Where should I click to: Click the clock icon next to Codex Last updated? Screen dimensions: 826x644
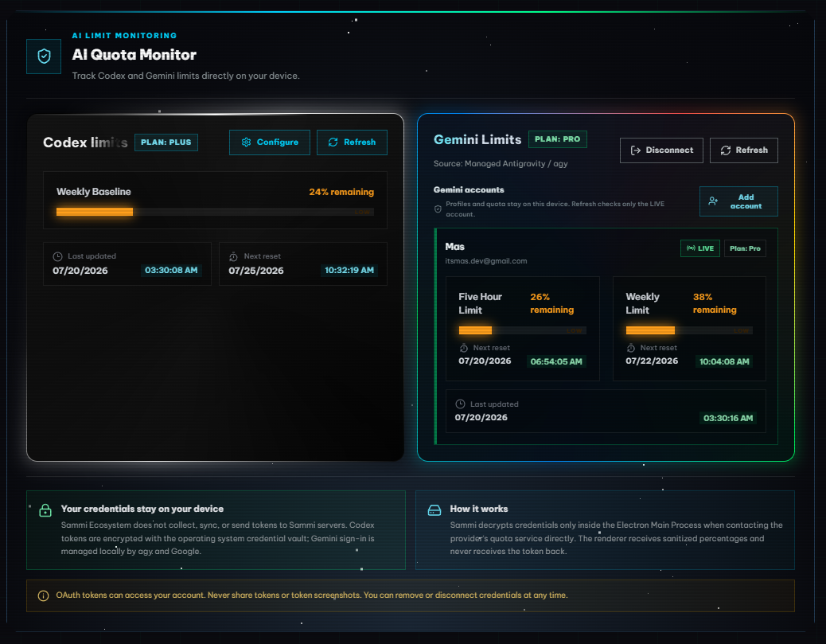[x=58, y=256]
